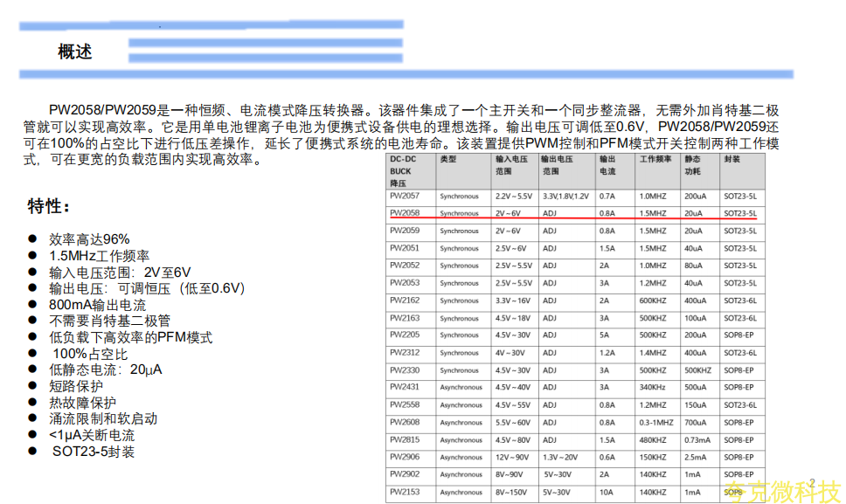
Task: Select the PW2153 model cell in table
Action: 405,493
